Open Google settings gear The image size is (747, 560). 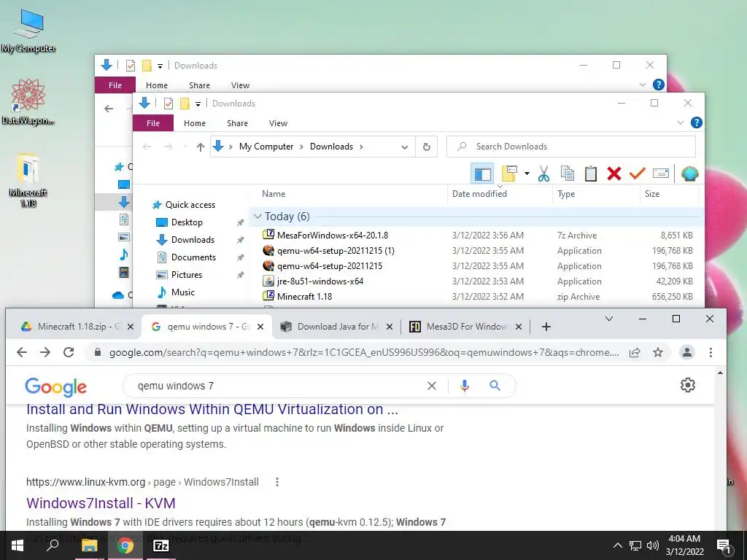pyautogui.click(x=687, y=385)
